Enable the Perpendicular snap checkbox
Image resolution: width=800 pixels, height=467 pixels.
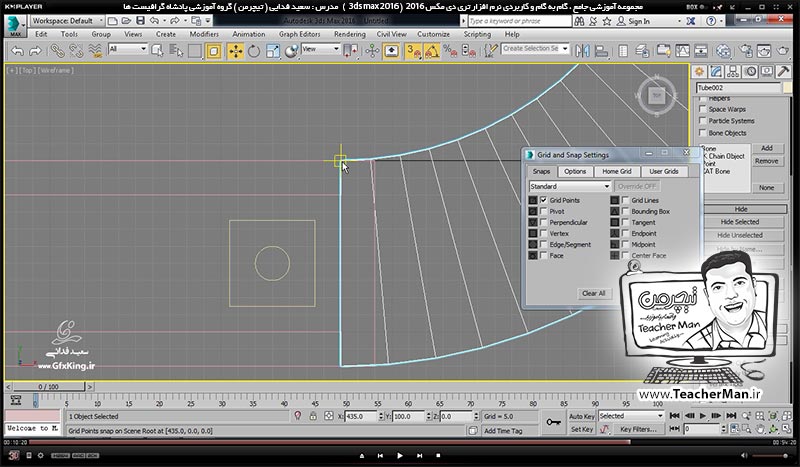543,223
